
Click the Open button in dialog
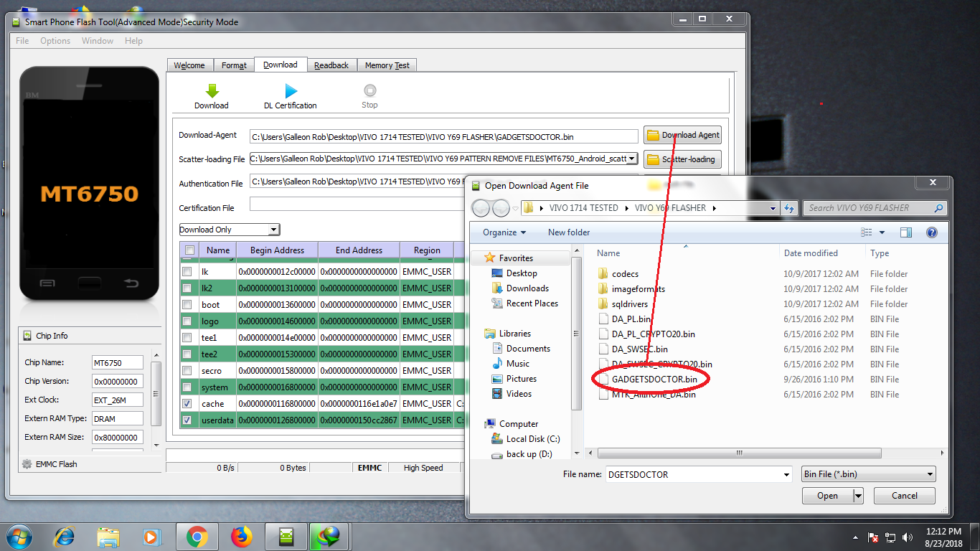827,496
